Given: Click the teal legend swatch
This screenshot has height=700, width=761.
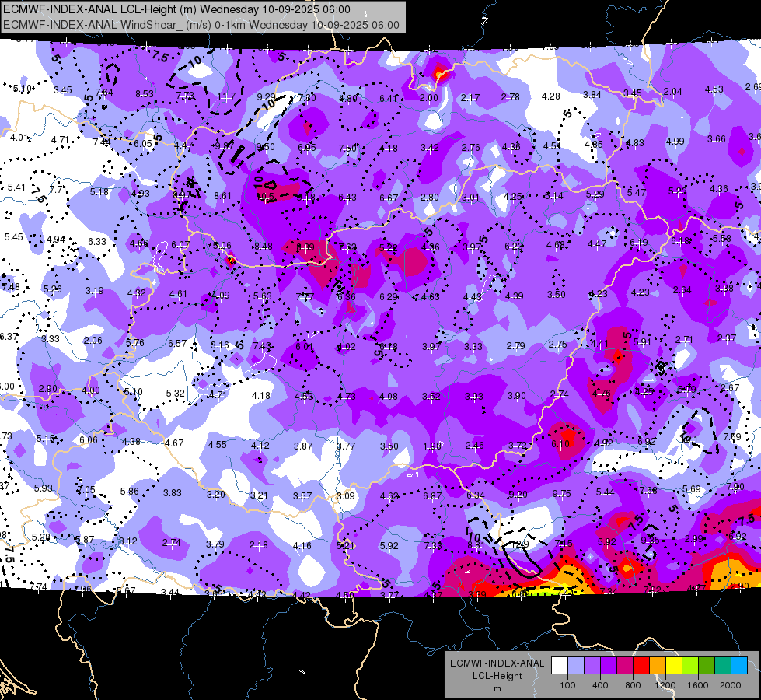Looking at the screenshot, I should pos(723,666).
